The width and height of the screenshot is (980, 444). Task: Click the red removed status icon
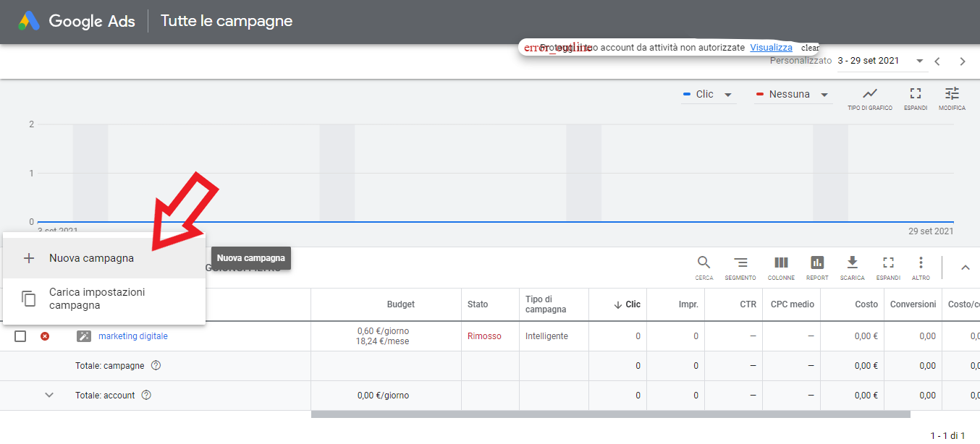[45, 336]
